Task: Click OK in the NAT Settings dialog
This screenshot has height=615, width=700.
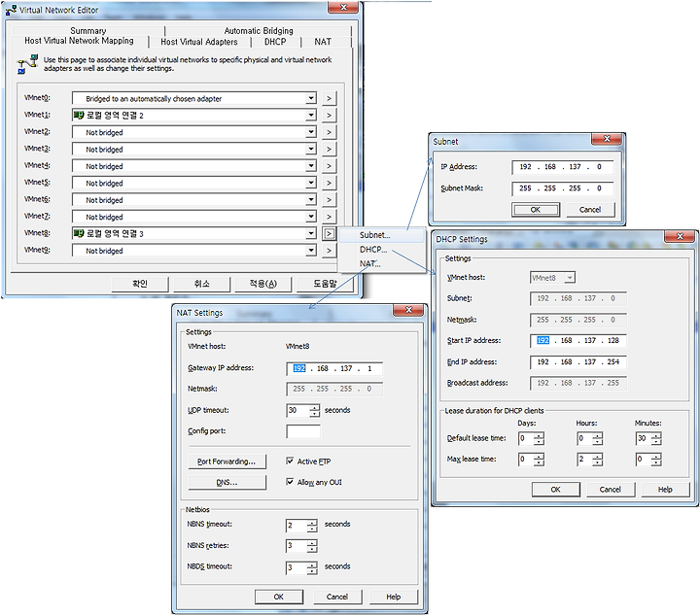Action: pos(279,597)
